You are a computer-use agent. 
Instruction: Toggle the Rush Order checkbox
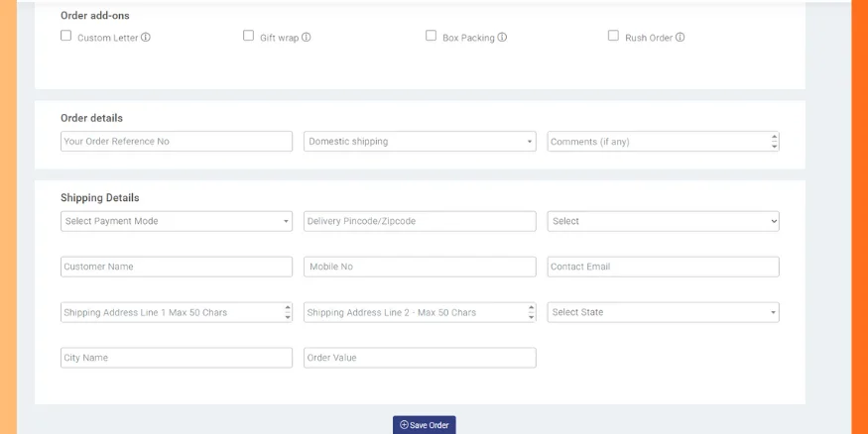(613, 36)
